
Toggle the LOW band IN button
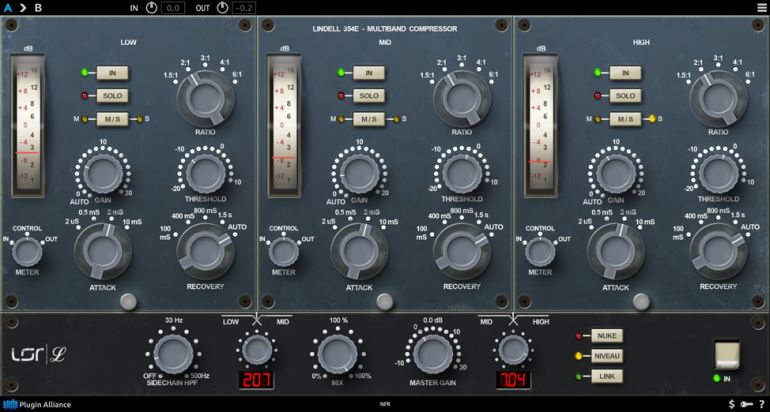tap(112, 72)
